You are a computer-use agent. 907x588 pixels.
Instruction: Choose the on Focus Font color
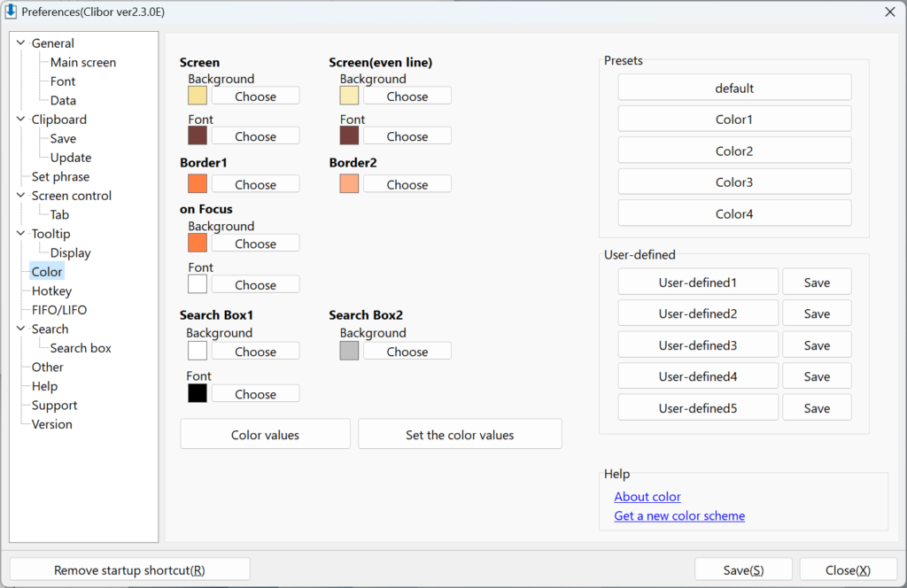(x=256, y=284)
